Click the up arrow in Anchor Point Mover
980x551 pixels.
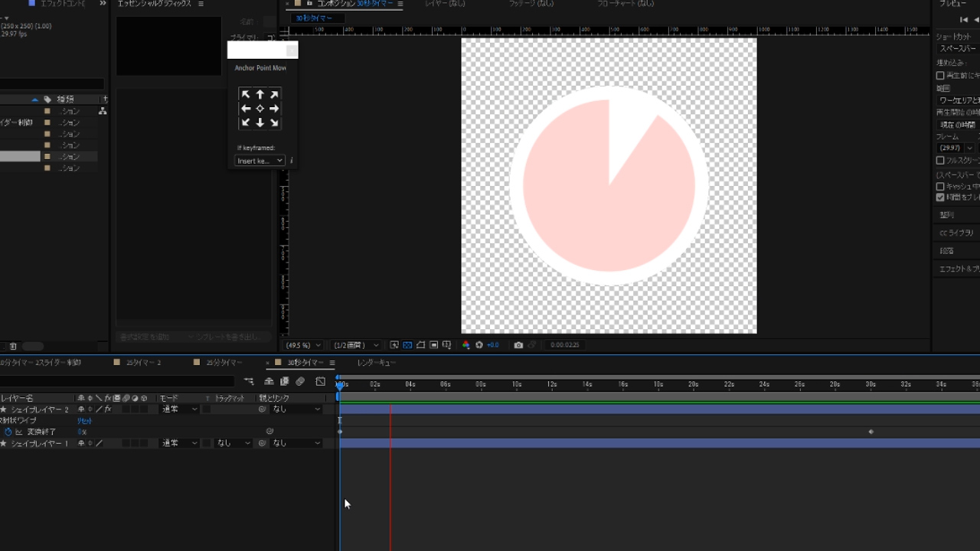coord(260,95)
